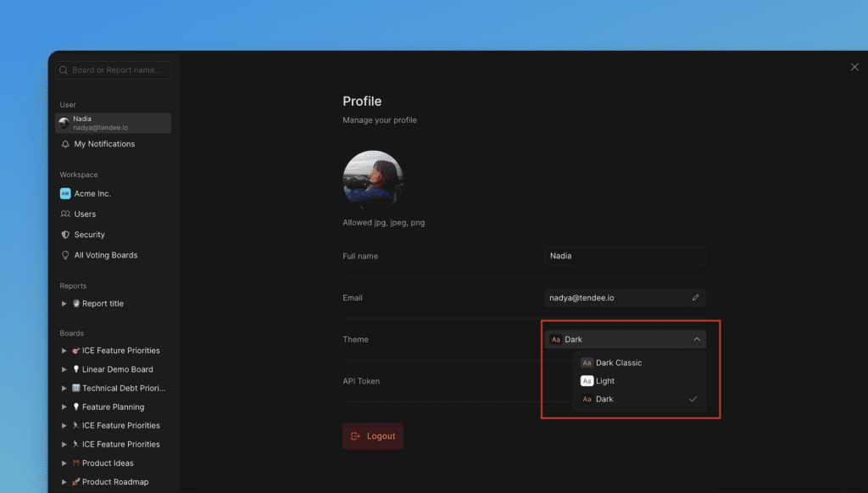Click the Acme Inc. workspace logo icon
This screenshot has height=493, width=868.
65,193
